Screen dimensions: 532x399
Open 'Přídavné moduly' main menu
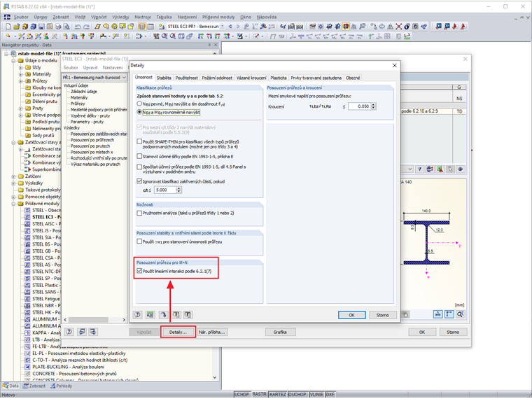pyautogui.click(x=218, y=17)
